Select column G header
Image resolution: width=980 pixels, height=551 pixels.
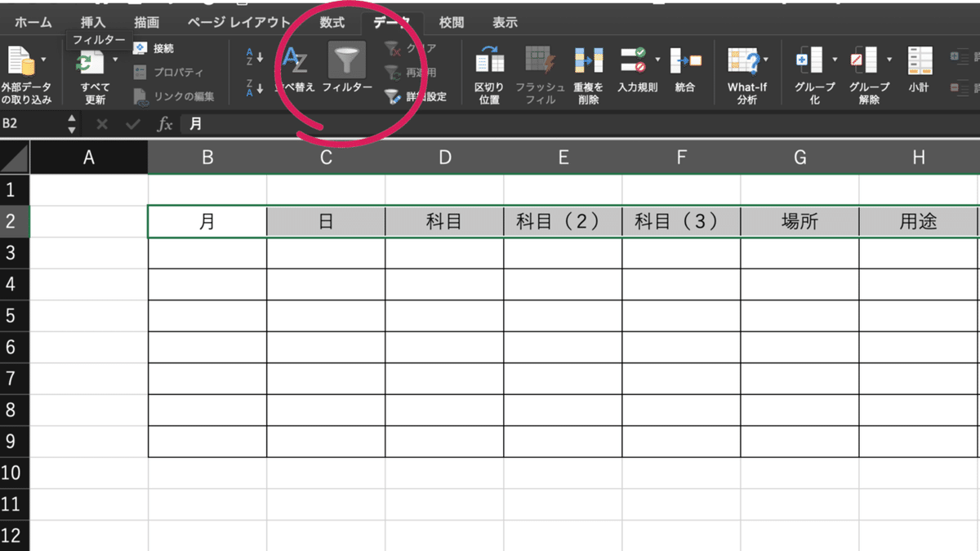click(800, 158)
